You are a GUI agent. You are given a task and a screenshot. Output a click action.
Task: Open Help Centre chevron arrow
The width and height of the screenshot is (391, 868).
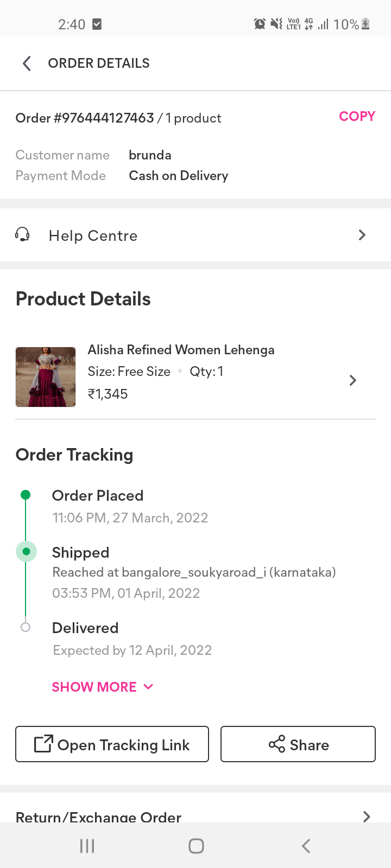362,235
